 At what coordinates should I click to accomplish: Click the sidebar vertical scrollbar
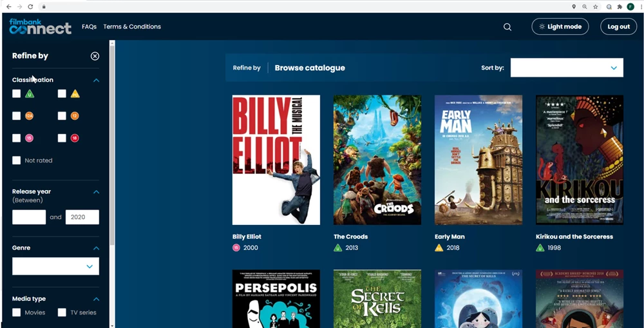(x=112, y=144)
